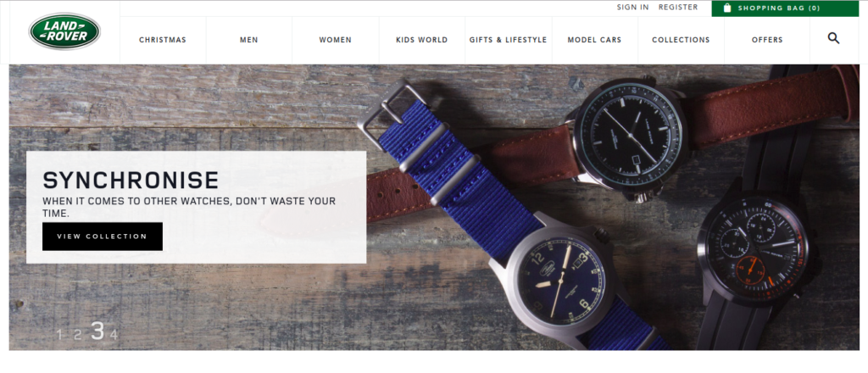This screenshot has height=373, width=868.
Task: Open the Christmas menu
Action: (x=163, y=40)
